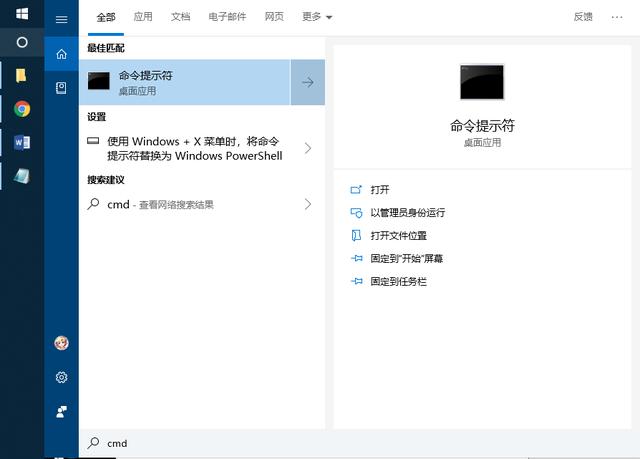This screenshot has width=640, height=459.
Task: Click the user account avatar
Action: click(61, 343)
